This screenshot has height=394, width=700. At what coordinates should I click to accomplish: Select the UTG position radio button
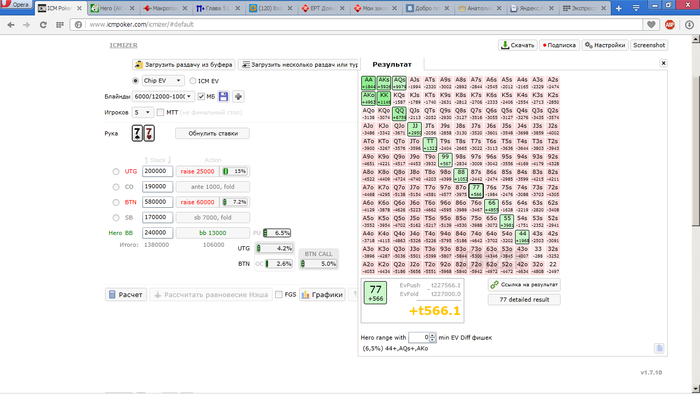(x=116, y=171)
